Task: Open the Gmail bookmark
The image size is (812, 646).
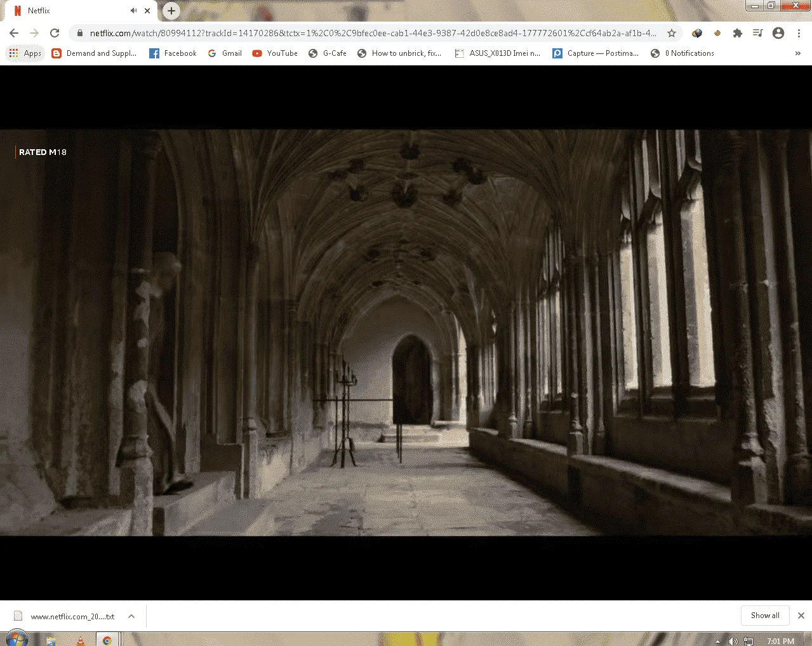Action: pyautogui.click(x=225, y=53)
